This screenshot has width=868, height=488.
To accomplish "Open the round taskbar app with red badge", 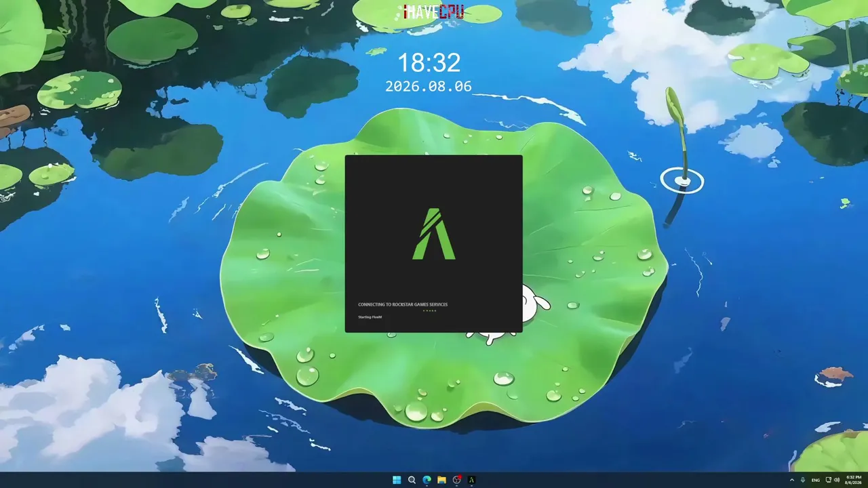I will 456,480.
